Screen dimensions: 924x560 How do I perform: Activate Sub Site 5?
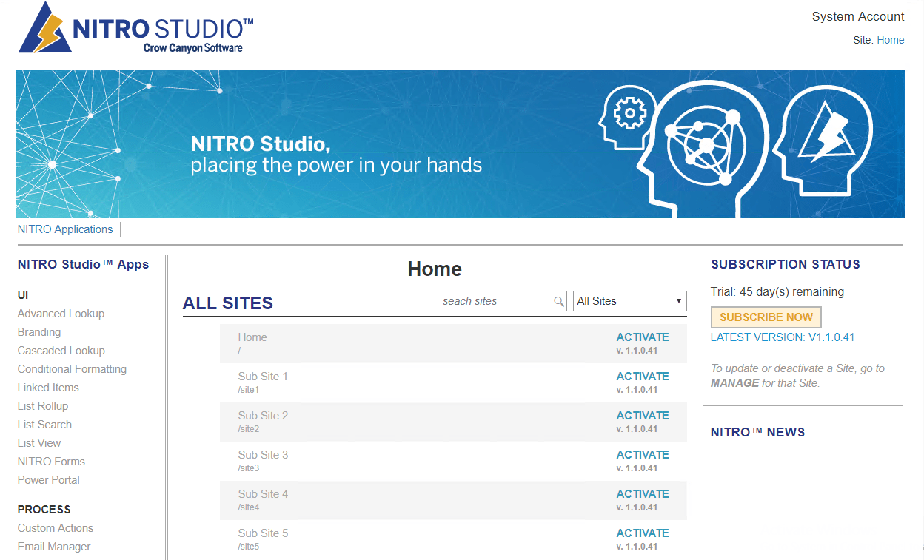643,533
